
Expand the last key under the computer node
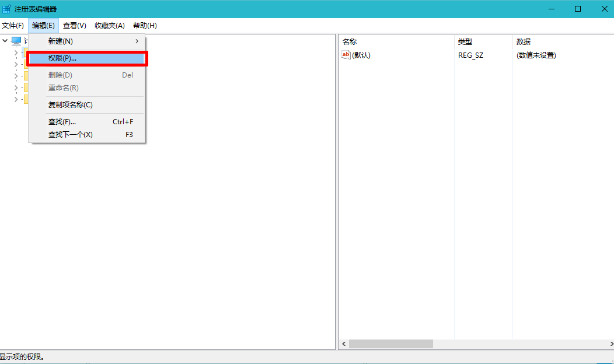click(16, 99)
